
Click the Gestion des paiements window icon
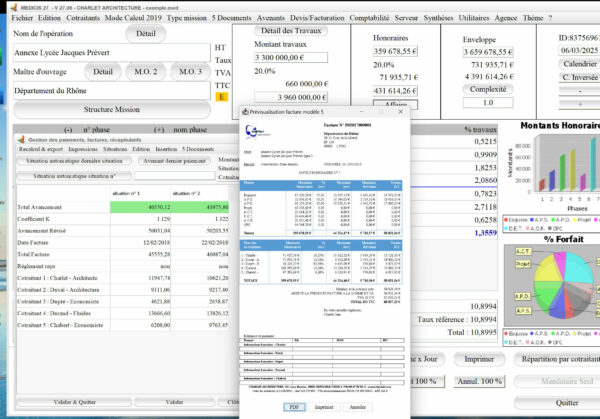point(22,139)
